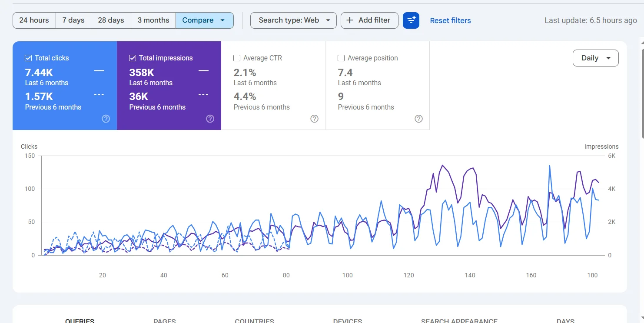Select the 24 hours date range
Screen dimensions: 644x323
(34, 20)
